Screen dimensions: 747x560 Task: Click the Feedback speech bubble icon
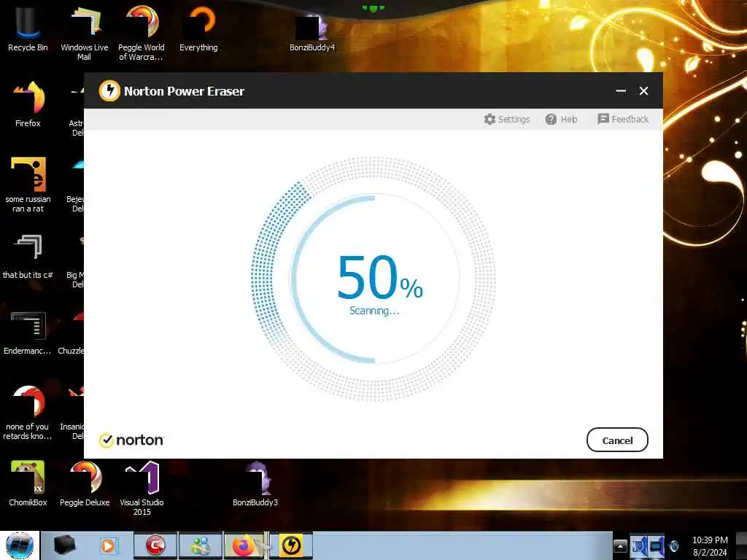coord(603,119)
